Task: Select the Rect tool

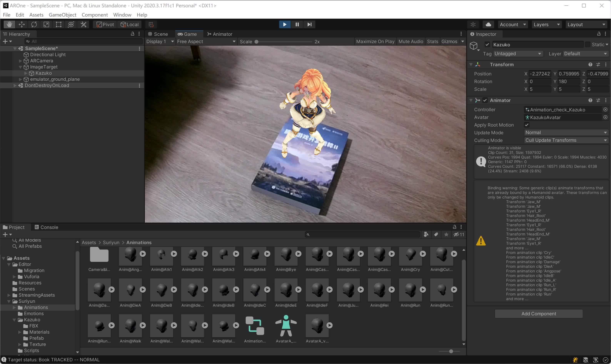Action: [59, 24]
